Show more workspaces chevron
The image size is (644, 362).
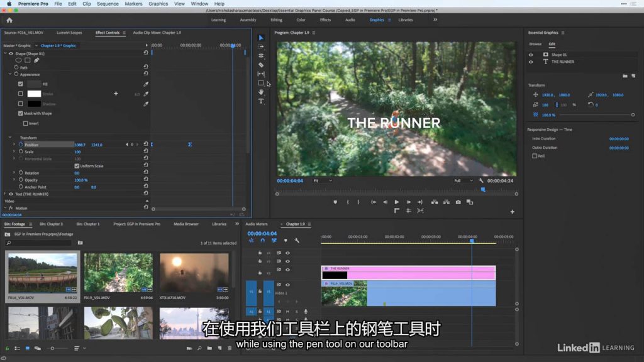tap(435, 19)
